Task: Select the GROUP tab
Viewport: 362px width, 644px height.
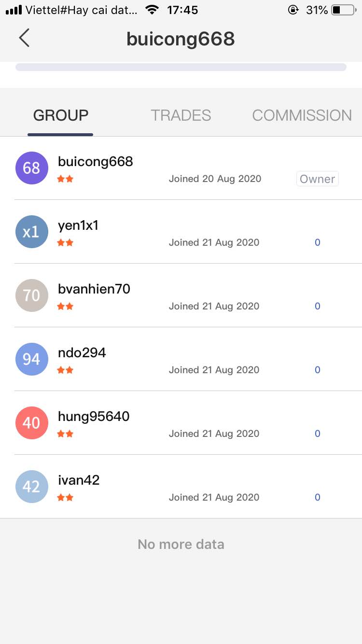Action: pos(61,115)
